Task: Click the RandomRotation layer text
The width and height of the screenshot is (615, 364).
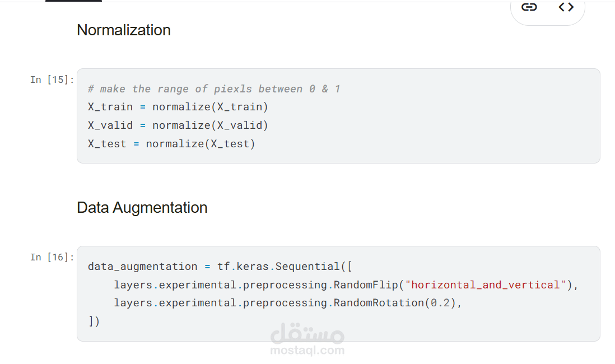Action: (x=379, y=303)
